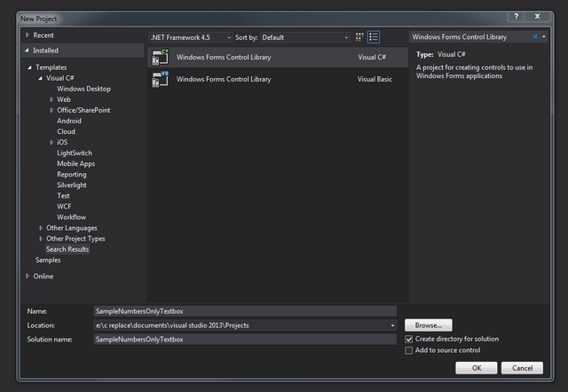The height and width of the screenshot is (392, 568).
Task: Expand the Office/SharePoint tree node
Action: point(51,110)
